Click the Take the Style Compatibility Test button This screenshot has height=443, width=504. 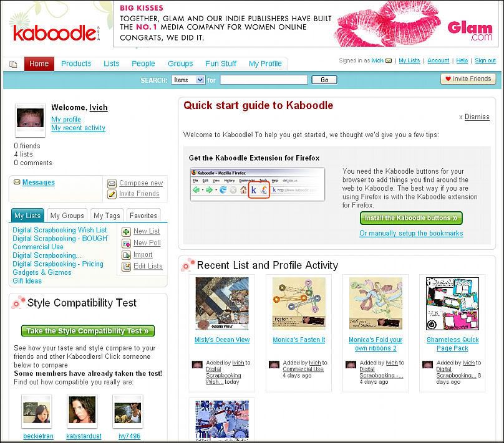pos(88,331)
